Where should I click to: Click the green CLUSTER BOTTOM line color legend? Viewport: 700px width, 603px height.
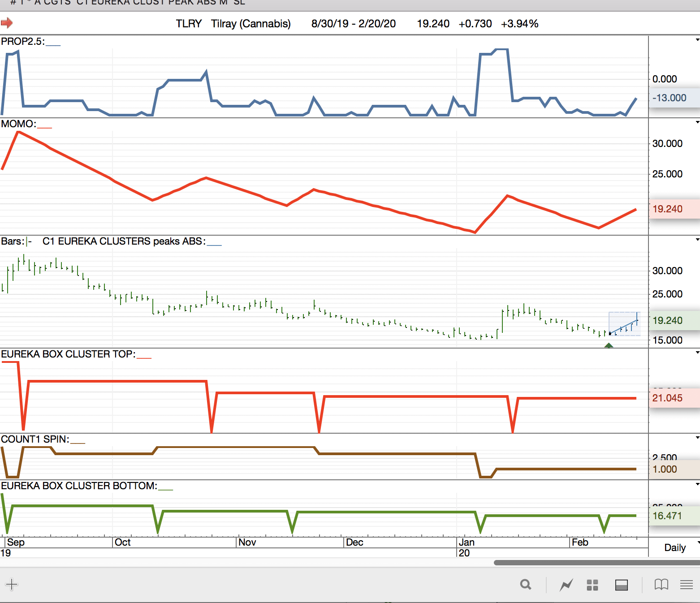tap(165, 490)
